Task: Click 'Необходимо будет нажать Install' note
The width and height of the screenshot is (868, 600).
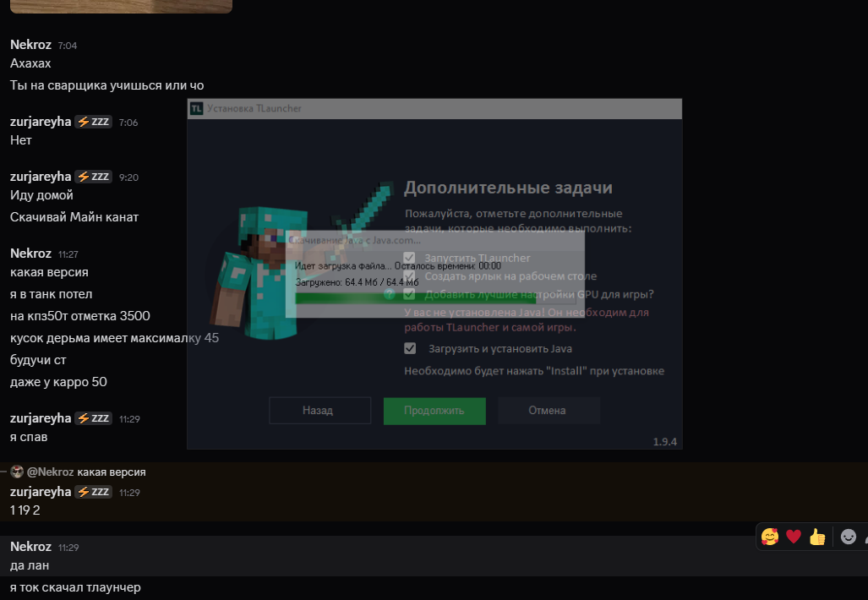Action: pyautogui.click(x=534, y=371)
